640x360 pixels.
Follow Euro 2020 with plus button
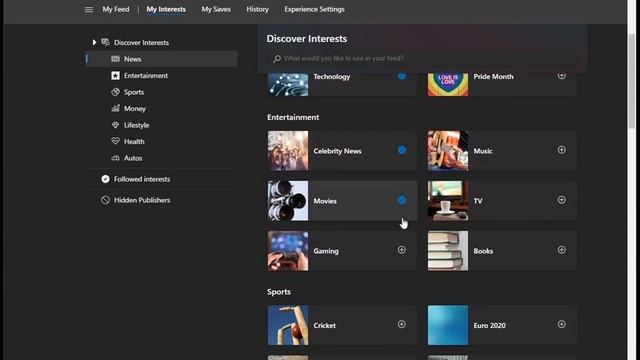click(562, 324)
